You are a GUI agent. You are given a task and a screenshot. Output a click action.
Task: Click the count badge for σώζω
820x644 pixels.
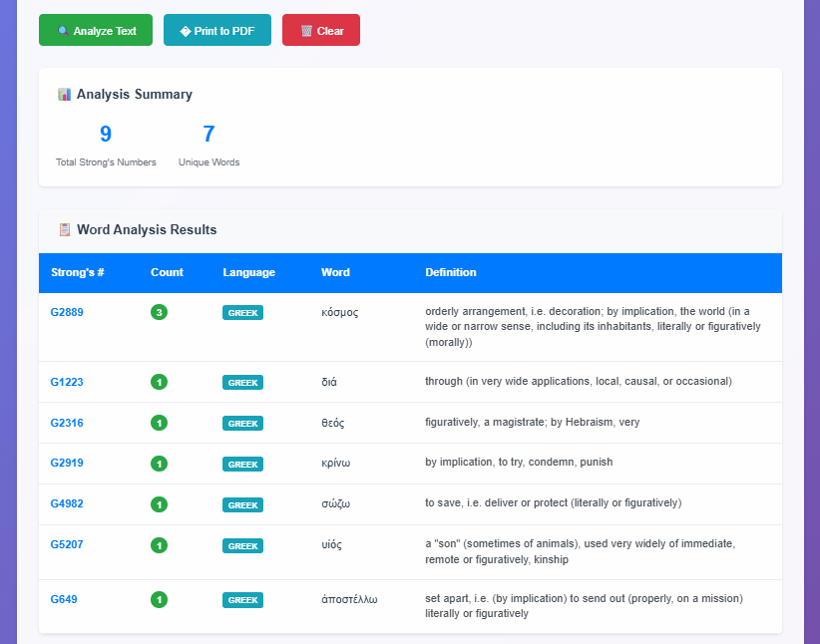159,504
